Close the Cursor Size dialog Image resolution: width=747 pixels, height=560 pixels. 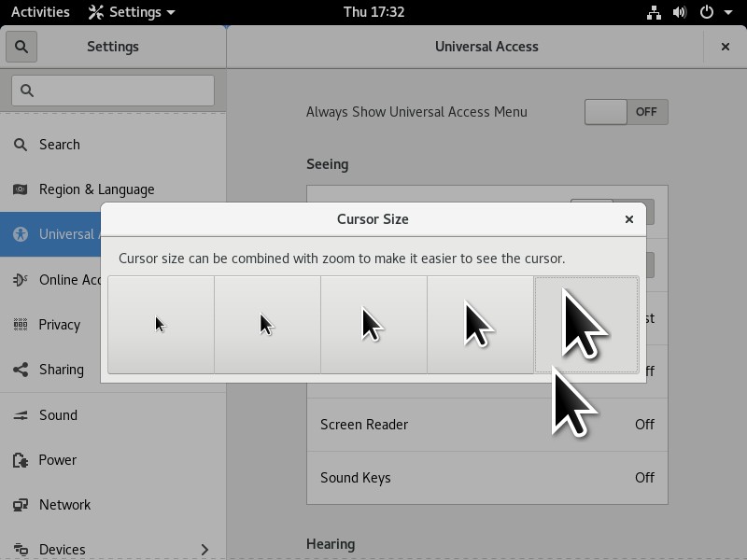(x=629, y=219)
